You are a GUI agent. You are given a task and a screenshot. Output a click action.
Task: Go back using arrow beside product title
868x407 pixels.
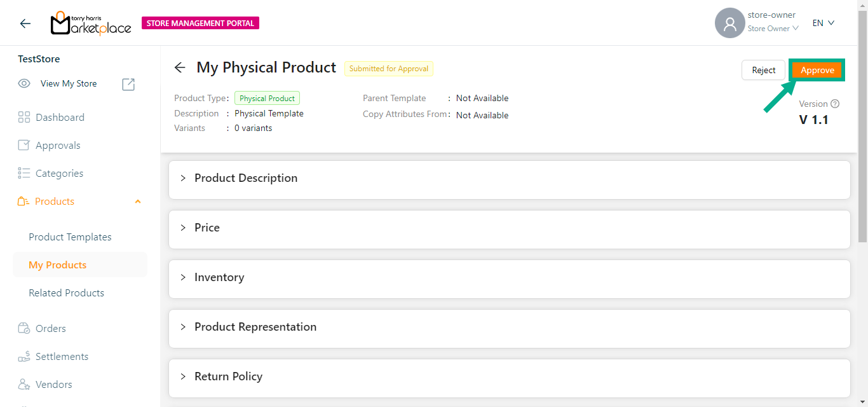(x=180, y=68)
